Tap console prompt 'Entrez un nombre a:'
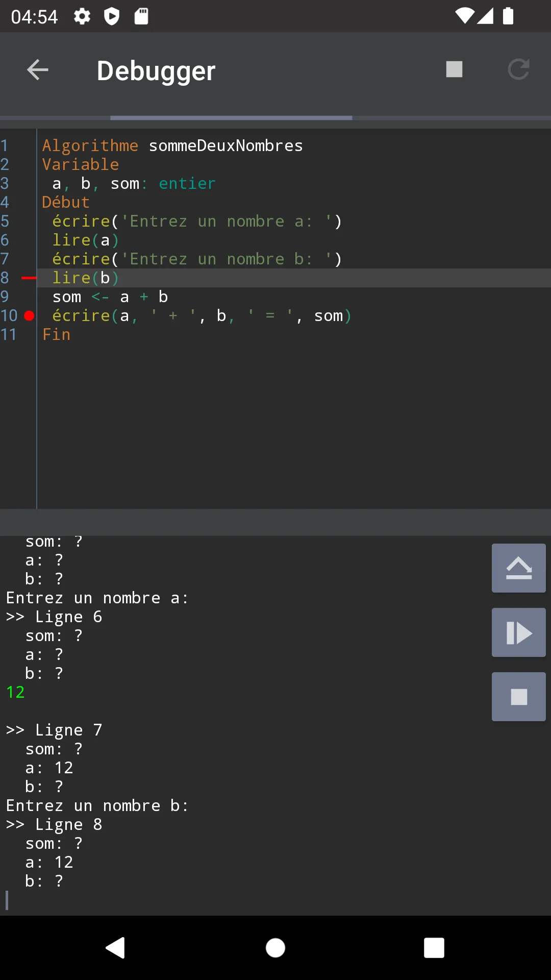This screenshot has width=551, height=980. [97, 598]
